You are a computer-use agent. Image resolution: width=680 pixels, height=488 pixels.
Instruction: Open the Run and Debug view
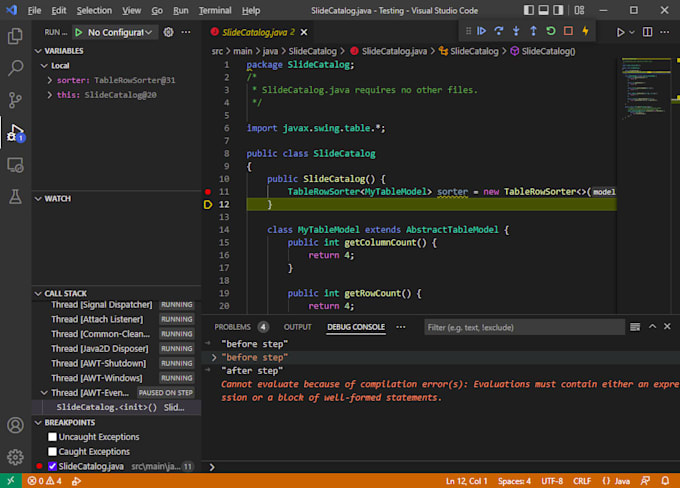click(x=15, y=133)
